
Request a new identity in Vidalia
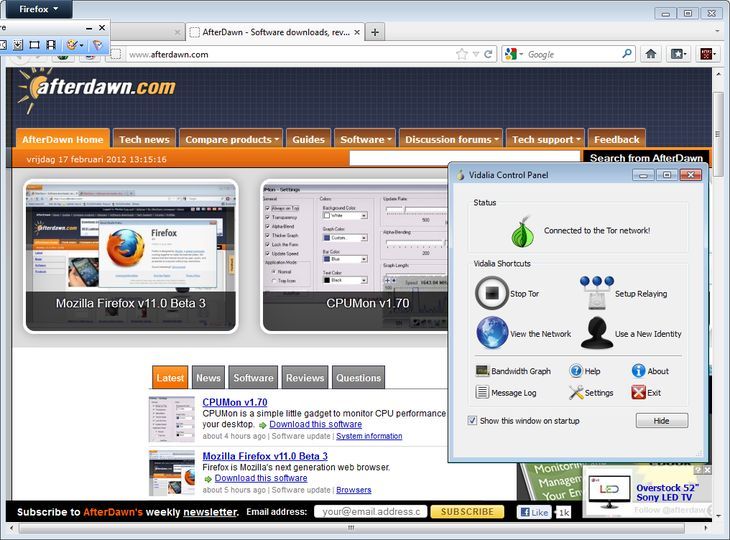tap(632, 333)
